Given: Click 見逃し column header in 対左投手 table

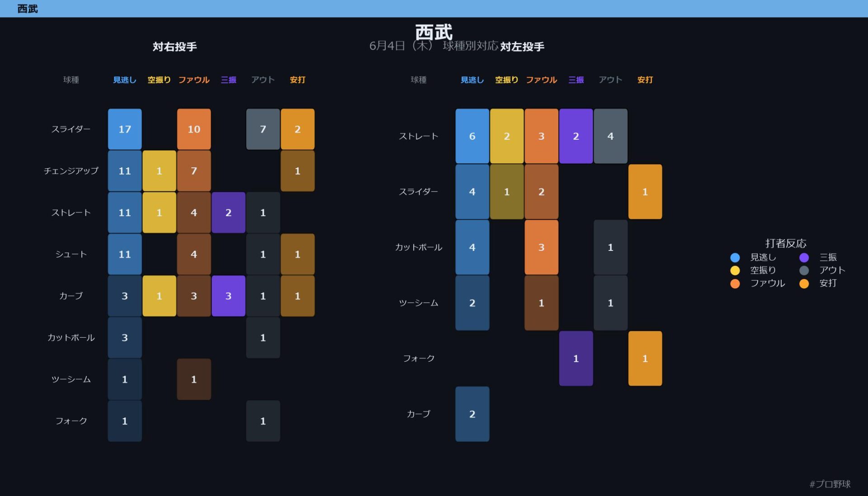Looking at the screenshot, I should (472, 80).
